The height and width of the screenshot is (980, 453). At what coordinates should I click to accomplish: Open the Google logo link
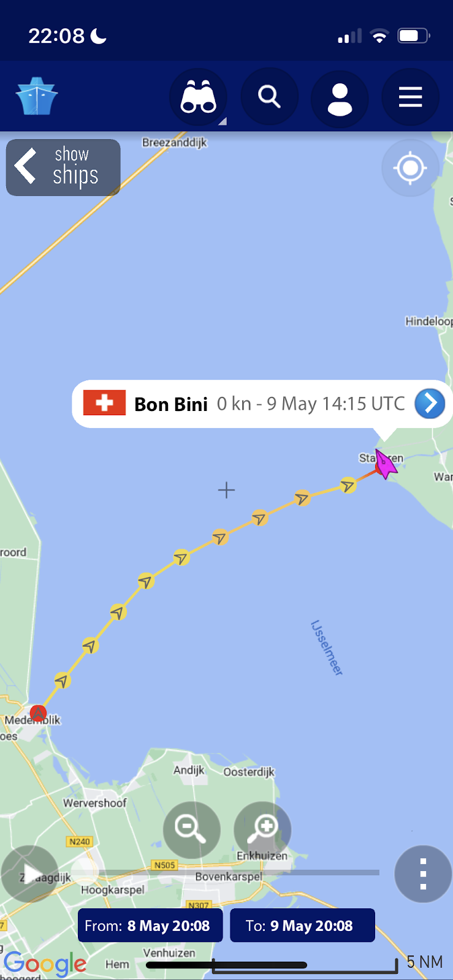[x=45, y=964]
